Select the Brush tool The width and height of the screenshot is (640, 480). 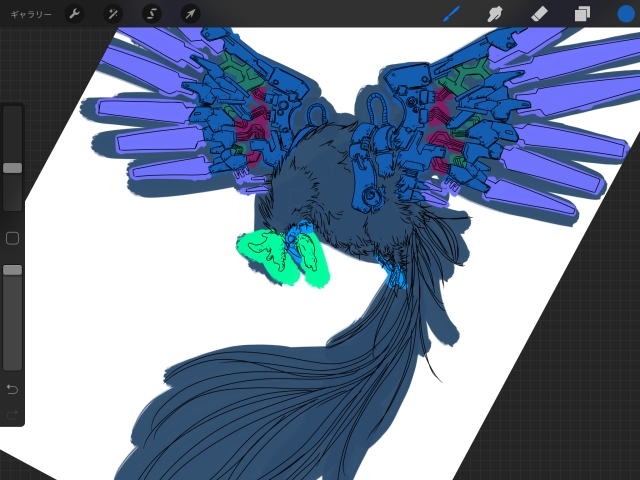451,14
